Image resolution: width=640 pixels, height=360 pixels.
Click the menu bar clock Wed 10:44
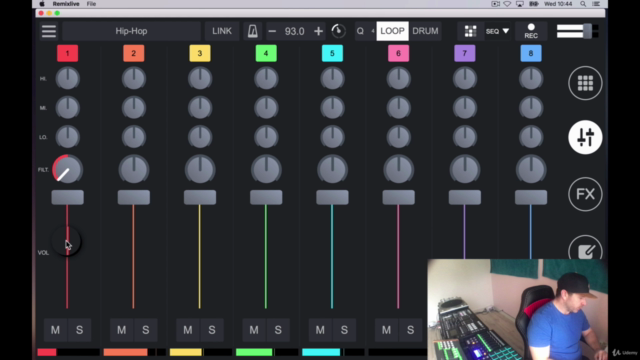(x=558, y=4)
